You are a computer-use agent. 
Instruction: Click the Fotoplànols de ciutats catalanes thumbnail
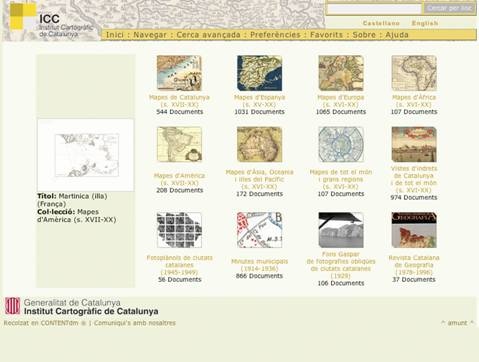point(179,230)
